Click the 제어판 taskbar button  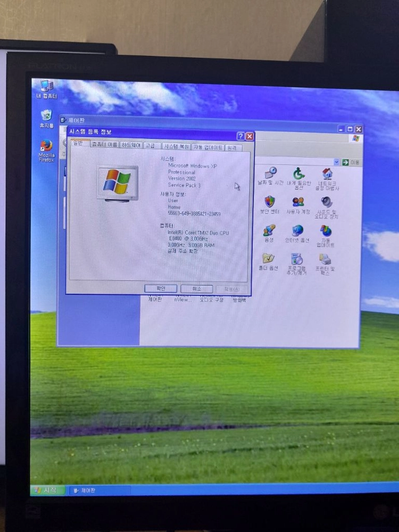click(100, 491)
